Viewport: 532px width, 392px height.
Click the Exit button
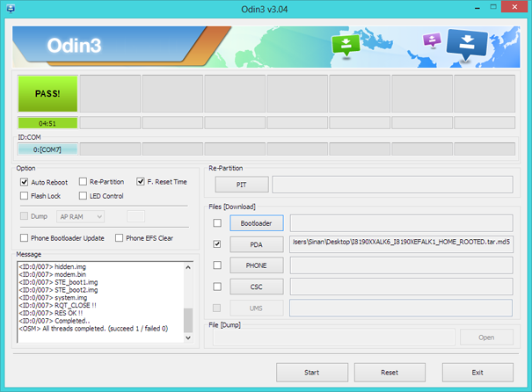(477, 373)
